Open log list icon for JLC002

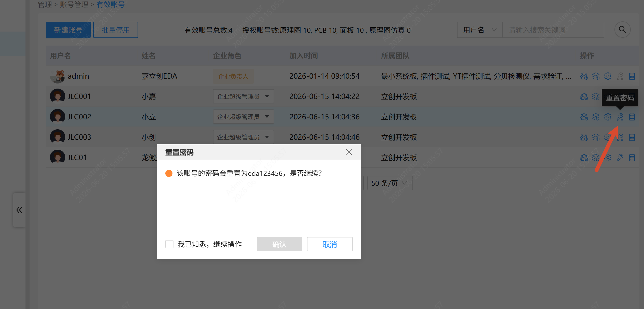point(632,117)
